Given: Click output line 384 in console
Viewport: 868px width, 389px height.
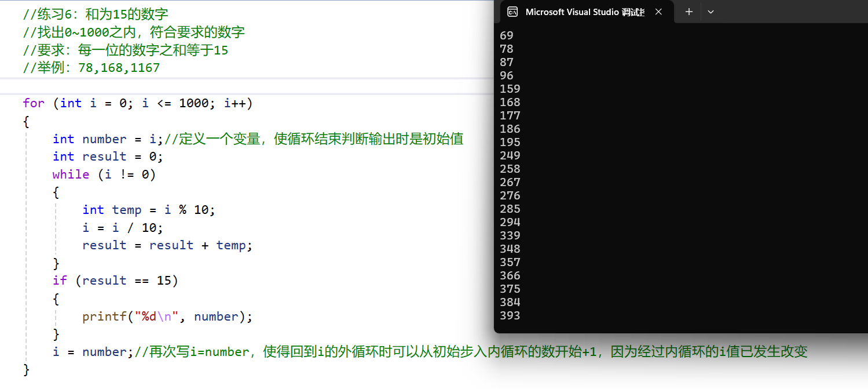Looking at the screenshot, I should (x=510, y=302).
